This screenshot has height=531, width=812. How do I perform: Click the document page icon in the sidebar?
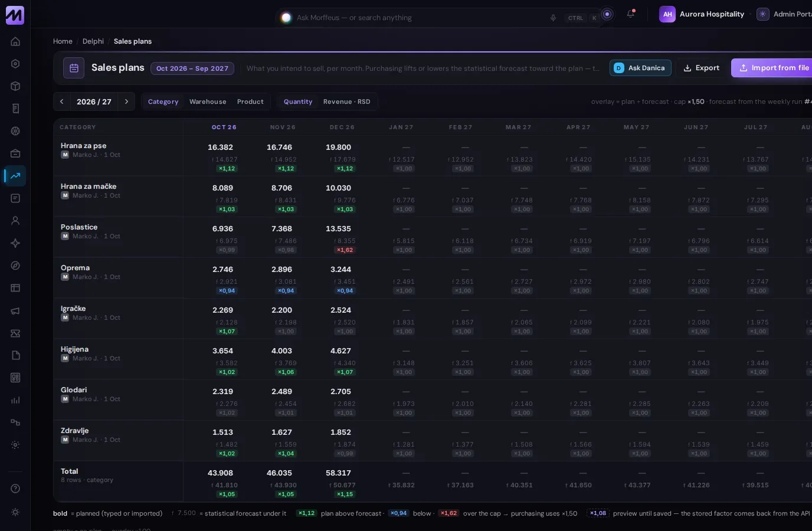[15, 355]
